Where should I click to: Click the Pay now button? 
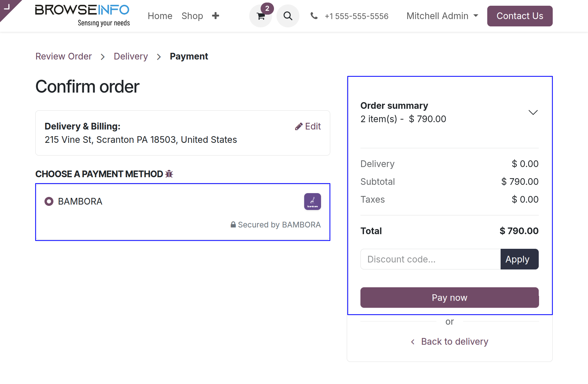449,297
